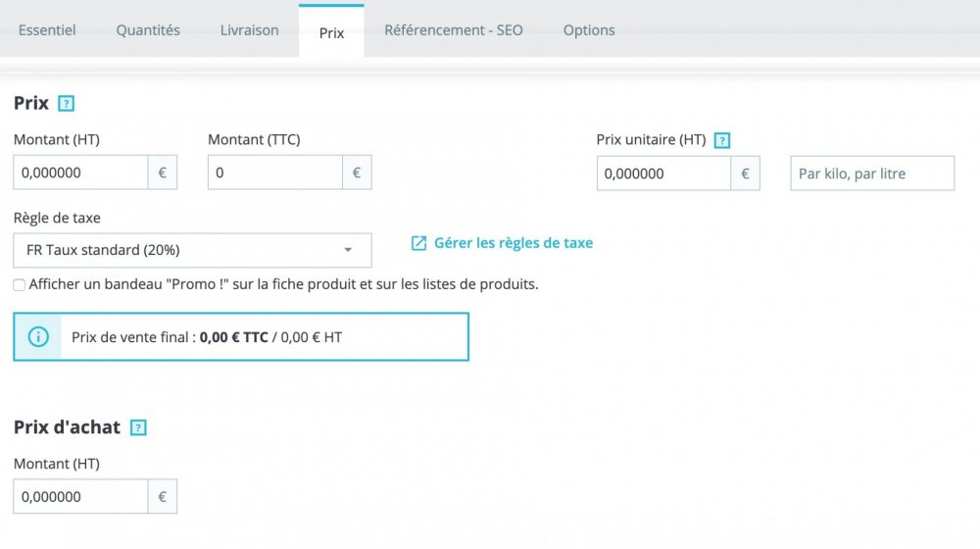The width and height of the screenshot is (980, 549).
Task: Click the external link icon for tax rules
Action: point(418,243)
